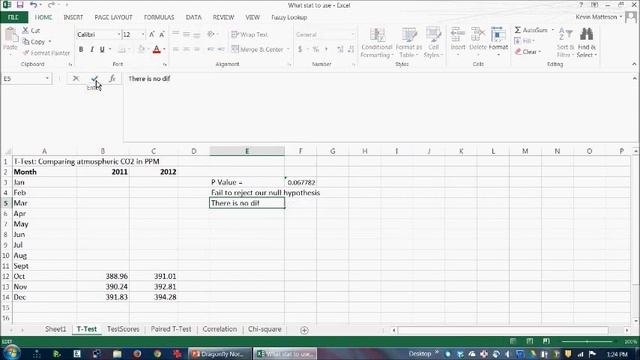Collapse the ribbon with the caret arrow
Viewport: 640px width, 360px height.
click(x=634, y=64)
